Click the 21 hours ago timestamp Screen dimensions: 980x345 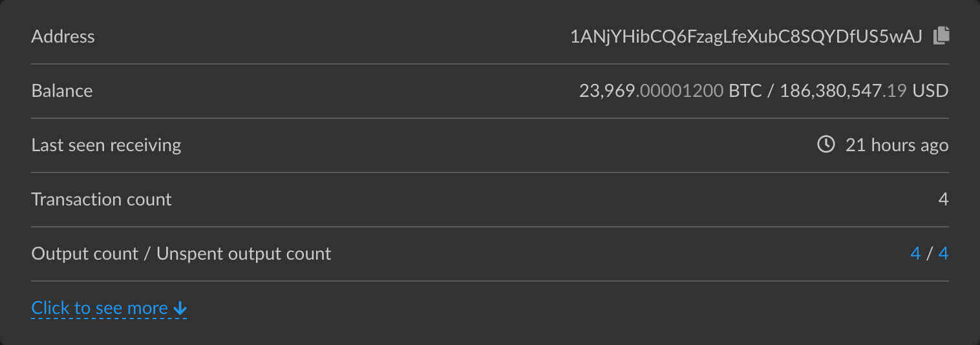897,145
